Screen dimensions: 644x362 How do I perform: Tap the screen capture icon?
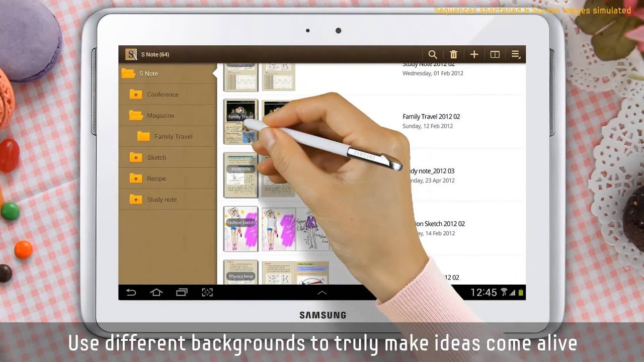tap(207, 292)
